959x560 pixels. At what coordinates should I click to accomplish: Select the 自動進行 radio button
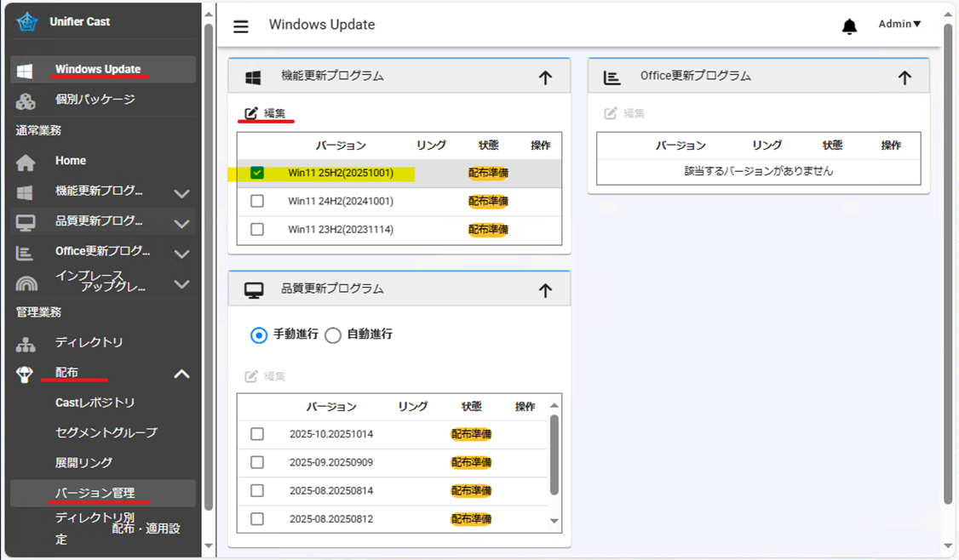click(333, 334)
